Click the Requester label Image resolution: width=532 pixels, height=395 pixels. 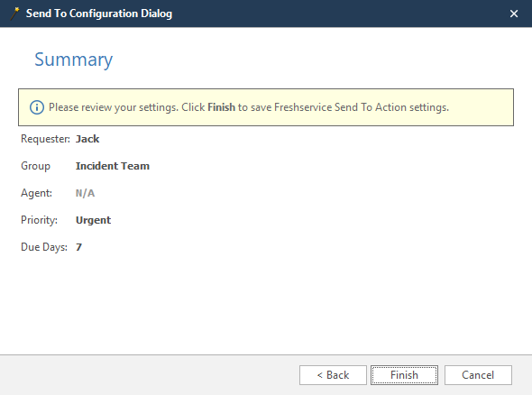pos(45,139)
